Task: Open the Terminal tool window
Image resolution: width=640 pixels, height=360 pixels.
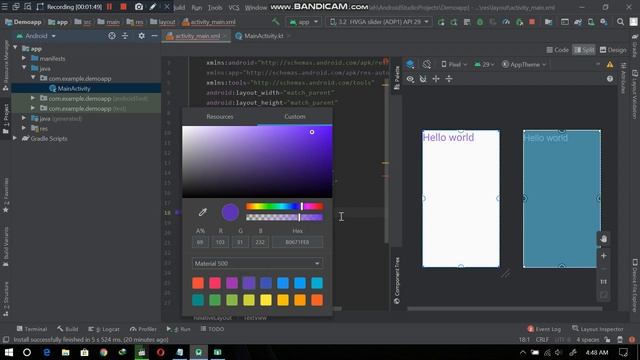Action: click(32, 329)
